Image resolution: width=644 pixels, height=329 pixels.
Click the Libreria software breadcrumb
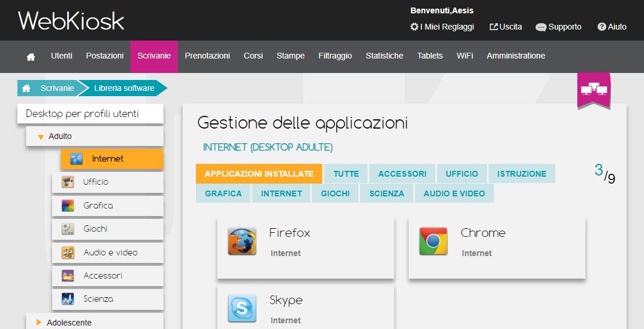124,88
